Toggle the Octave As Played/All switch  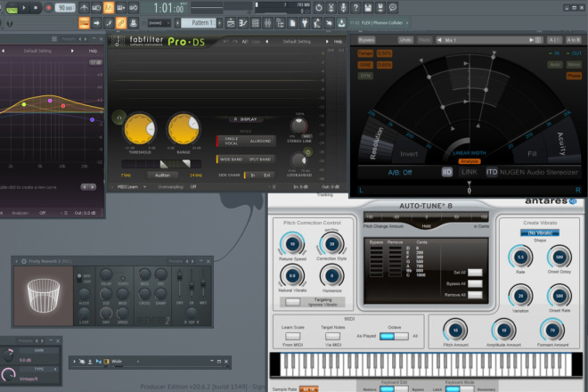click(394, 336)
